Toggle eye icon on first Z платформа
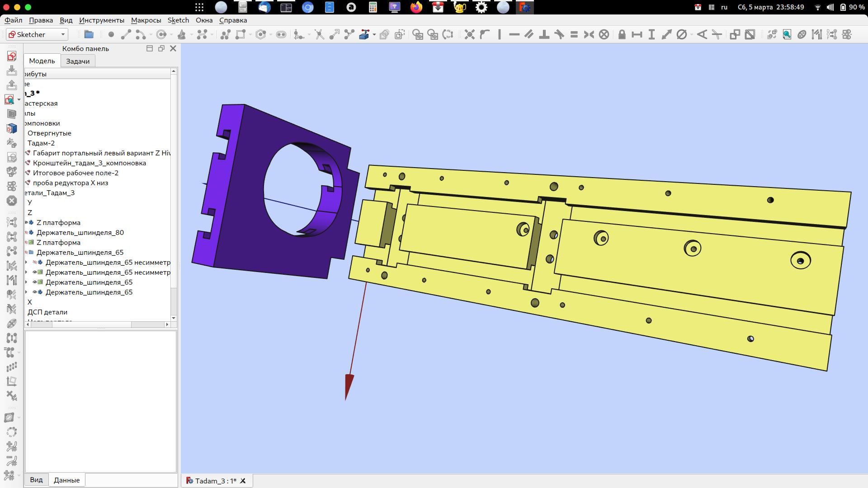The height and width of the screenshot is (488, 868). click(x=27, y=223)
